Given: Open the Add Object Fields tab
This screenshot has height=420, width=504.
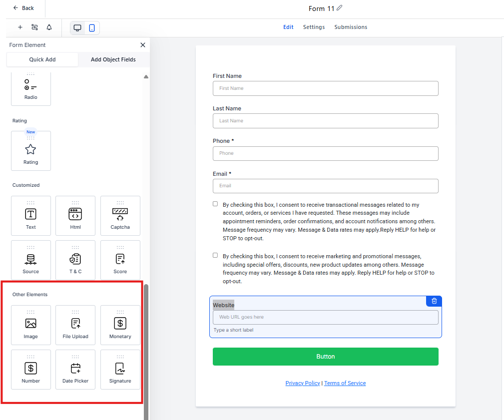Looking at the screenshot, I should (113, 59).
